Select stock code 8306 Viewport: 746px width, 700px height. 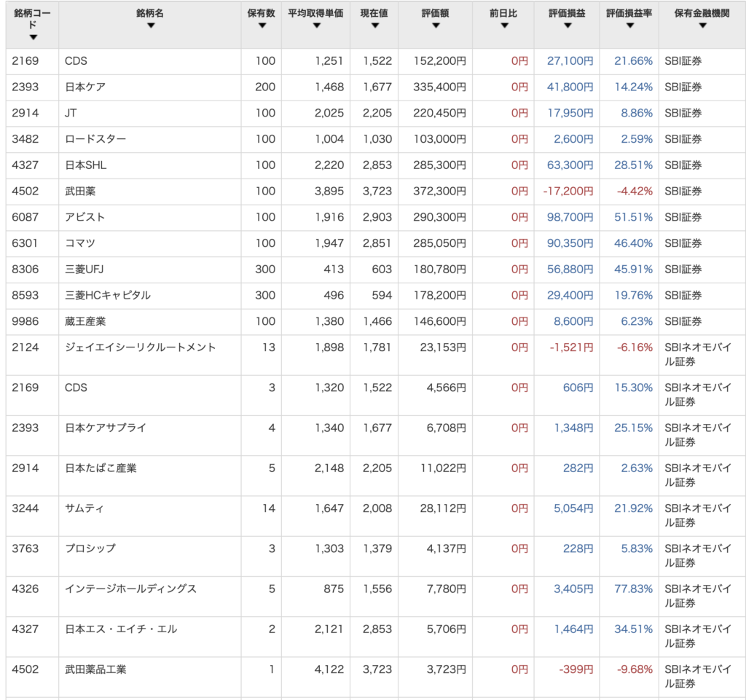(x=25, y=270)
